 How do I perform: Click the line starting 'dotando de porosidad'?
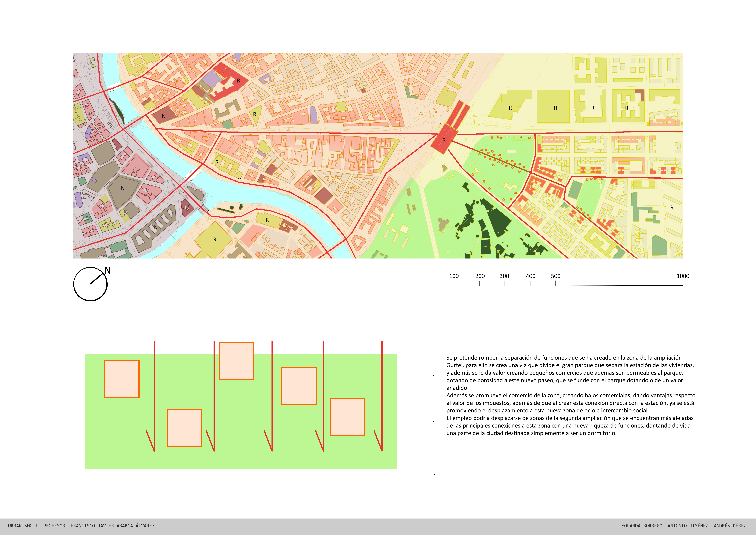565,381
